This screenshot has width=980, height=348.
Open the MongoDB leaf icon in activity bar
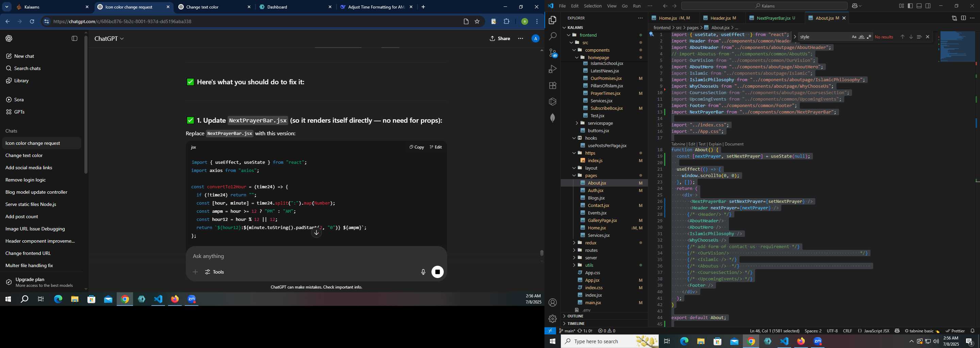(552, 118)
